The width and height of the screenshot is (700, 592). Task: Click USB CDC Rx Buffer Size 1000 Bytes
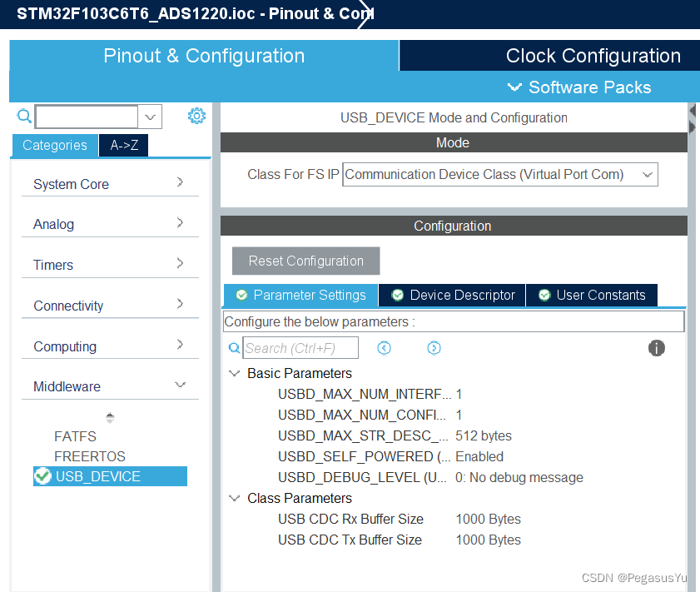488,519
